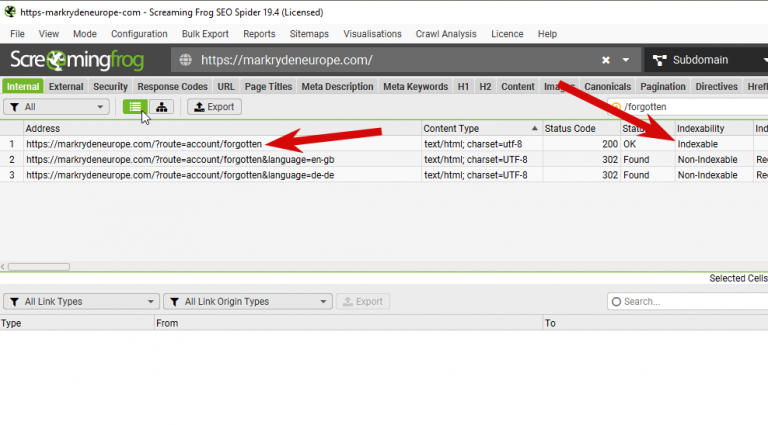
Task: Open the File menu
Action: pyautogui.click(x=17, y=34)
